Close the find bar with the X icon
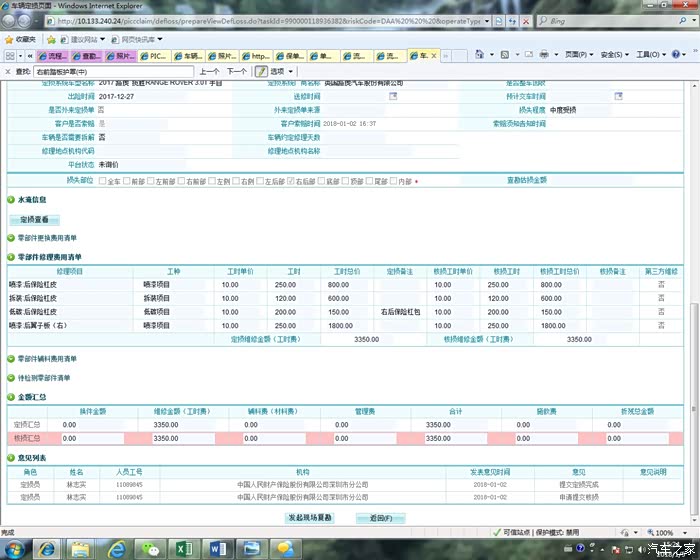This screenshot has height=560, width=700. [8, 72]
